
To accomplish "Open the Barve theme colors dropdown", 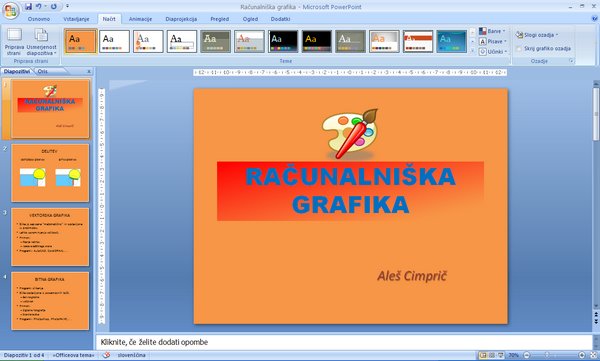I will pyautogui.click(x=492, y=31).
